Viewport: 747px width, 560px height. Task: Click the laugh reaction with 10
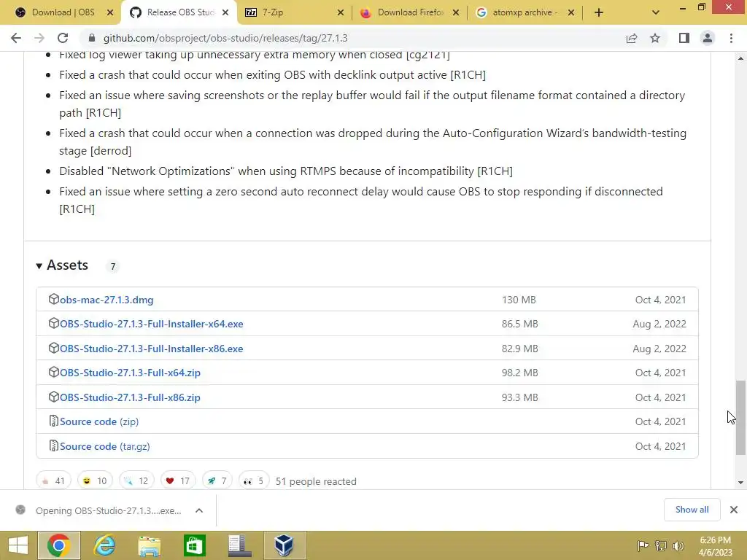(95, 481)
